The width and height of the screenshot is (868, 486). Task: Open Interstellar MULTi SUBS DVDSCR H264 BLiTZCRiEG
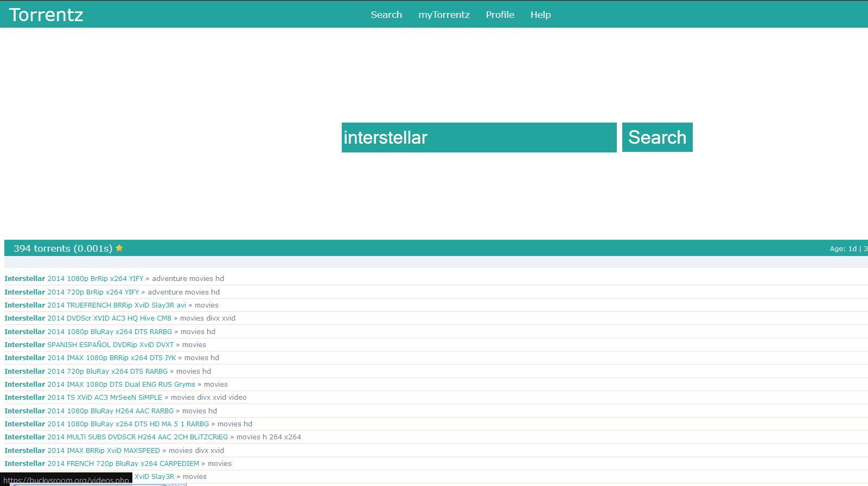[x=116, y=437]
